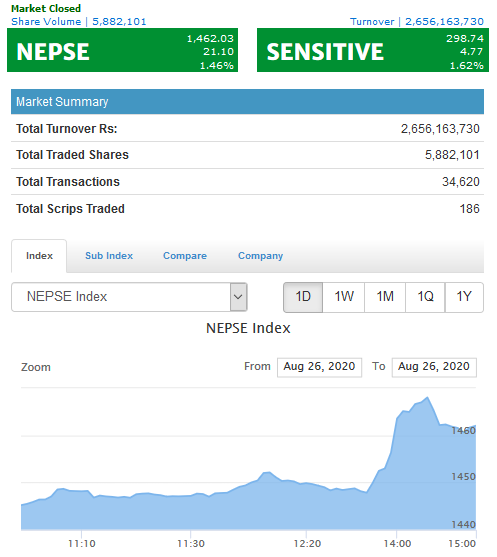Click the From date field Aug 26, 2020

point(319,367)
